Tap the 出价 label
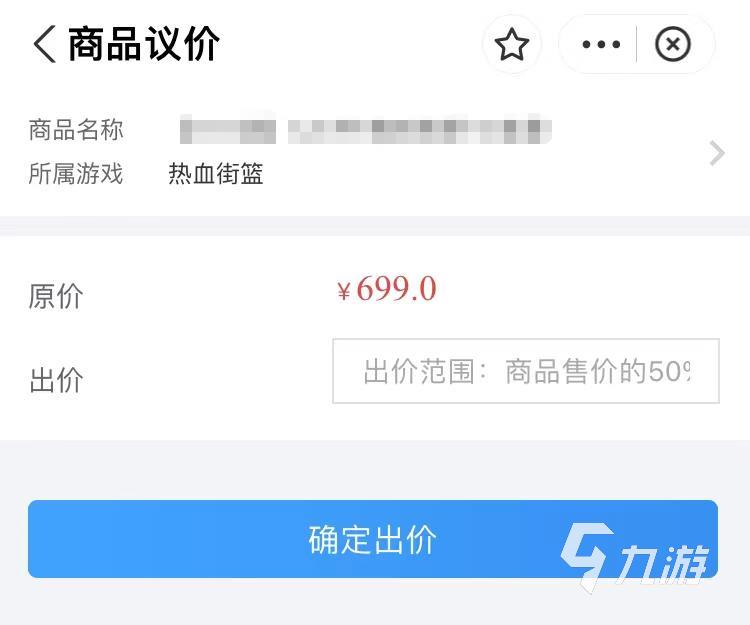 click(x=56, y=380)
